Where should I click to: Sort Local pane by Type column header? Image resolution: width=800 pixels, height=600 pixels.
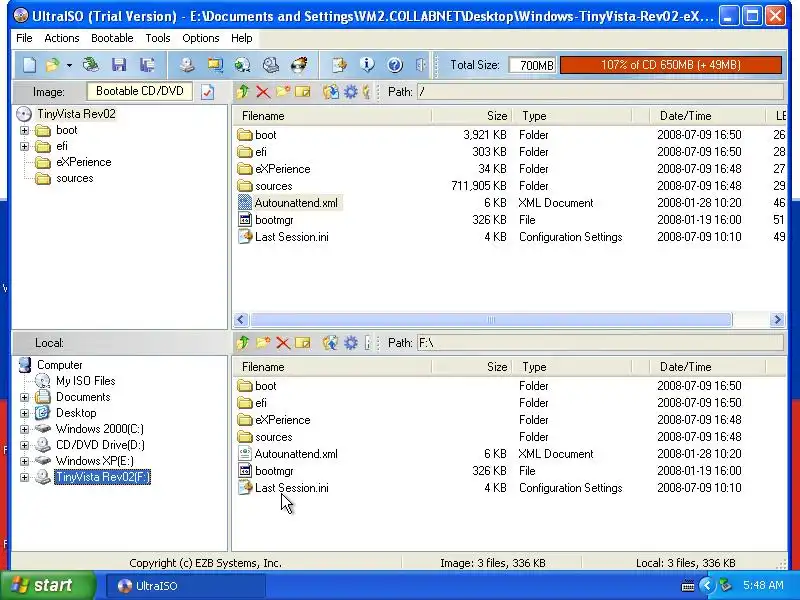click(572, 367)
